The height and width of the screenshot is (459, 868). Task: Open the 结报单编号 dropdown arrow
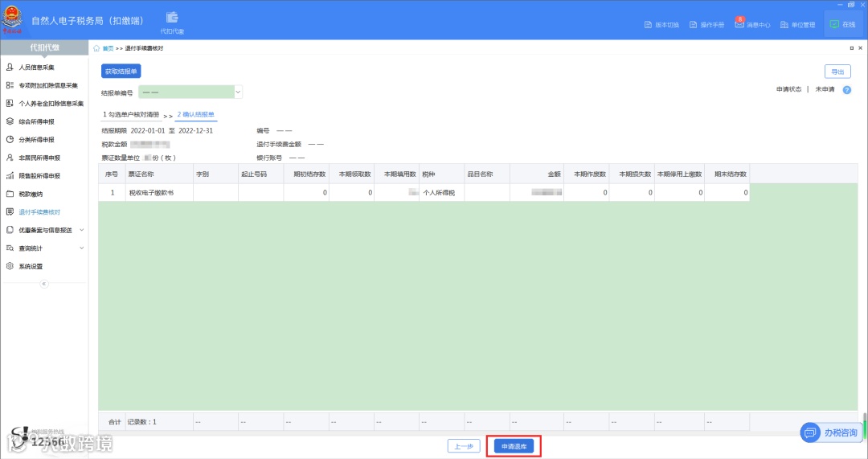tap(238, 92)
